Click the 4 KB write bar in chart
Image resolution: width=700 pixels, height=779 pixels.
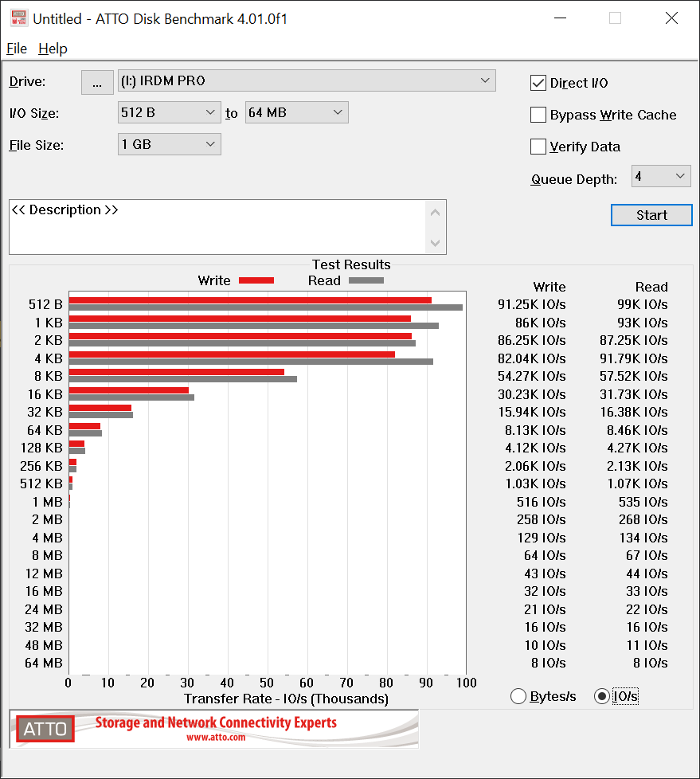pos(232,354)
